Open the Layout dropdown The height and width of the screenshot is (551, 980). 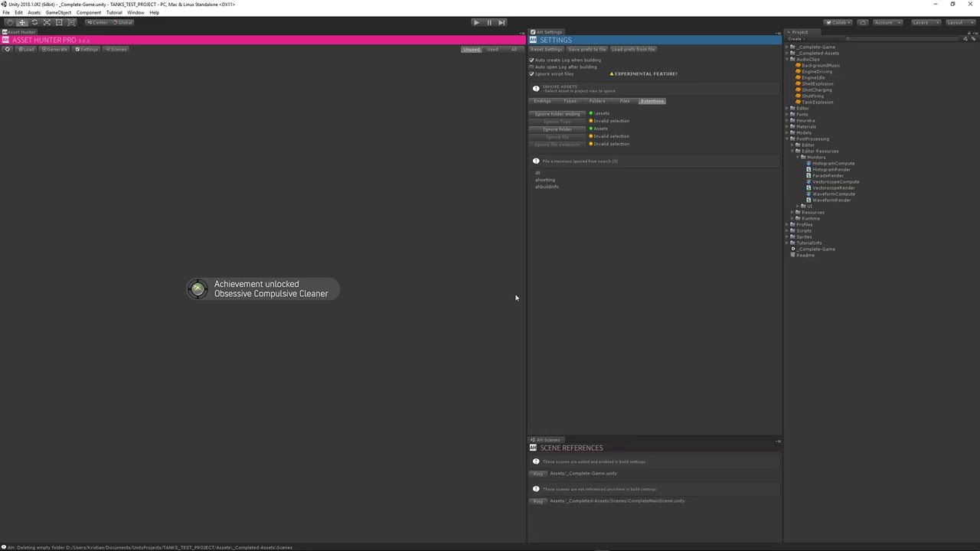(960, 22)
